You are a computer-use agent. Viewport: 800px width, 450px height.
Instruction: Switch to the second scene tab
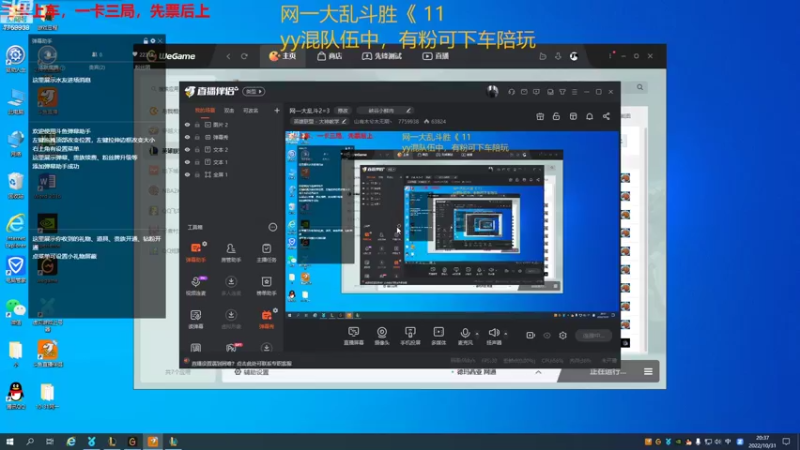(x=229, y=110)
